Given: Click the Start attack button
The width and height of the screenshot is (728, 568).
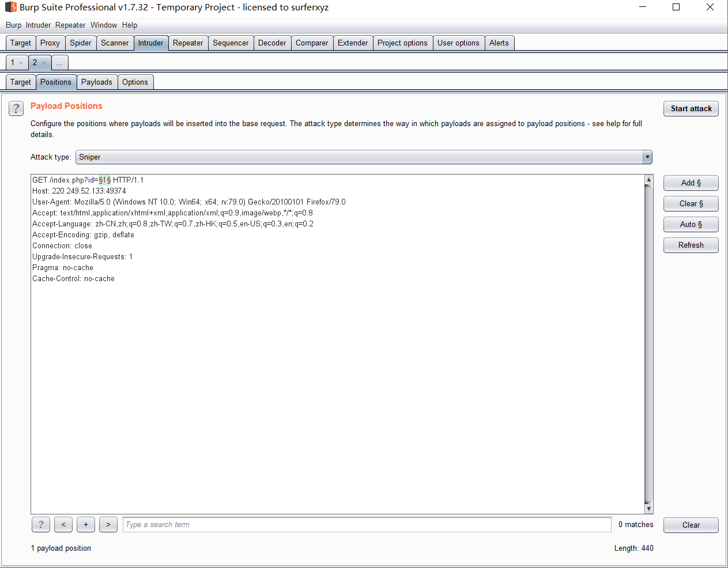Looking at the screenshot, I should [691, 109].
